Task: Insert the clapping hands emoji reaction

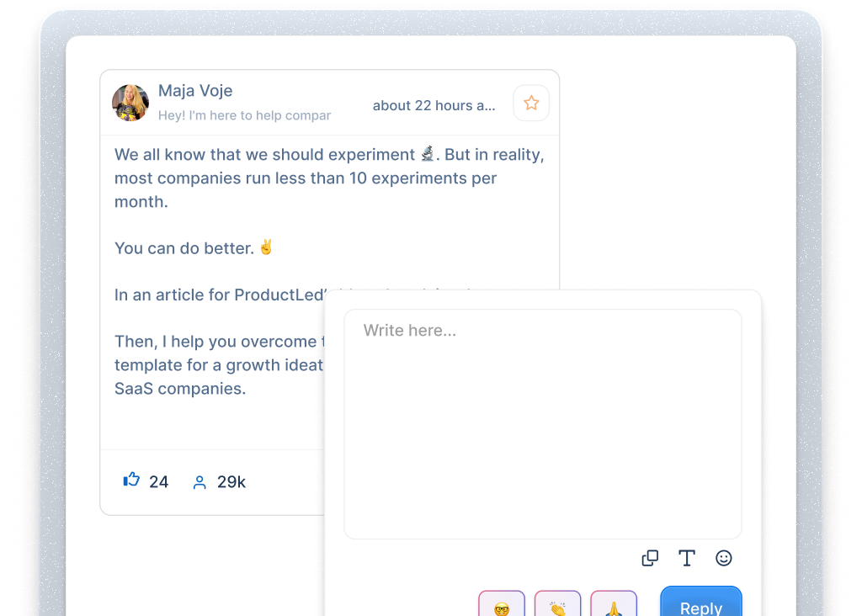Action: point(557,605)
